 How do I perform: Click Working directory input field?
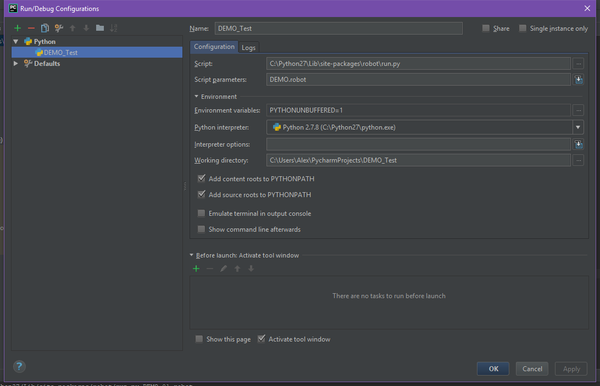[x=418, y=160]
